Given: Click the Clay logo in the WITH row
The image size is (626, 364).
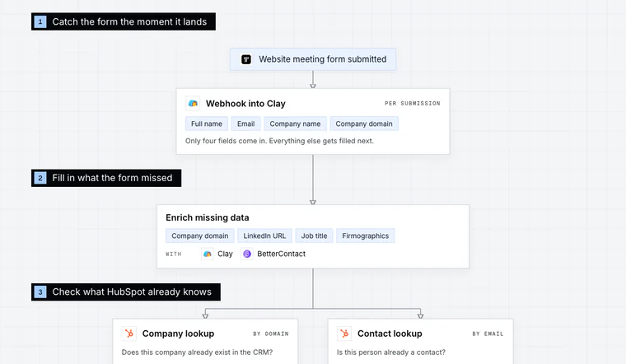Looking at the screenshot, I should [208, 254].
